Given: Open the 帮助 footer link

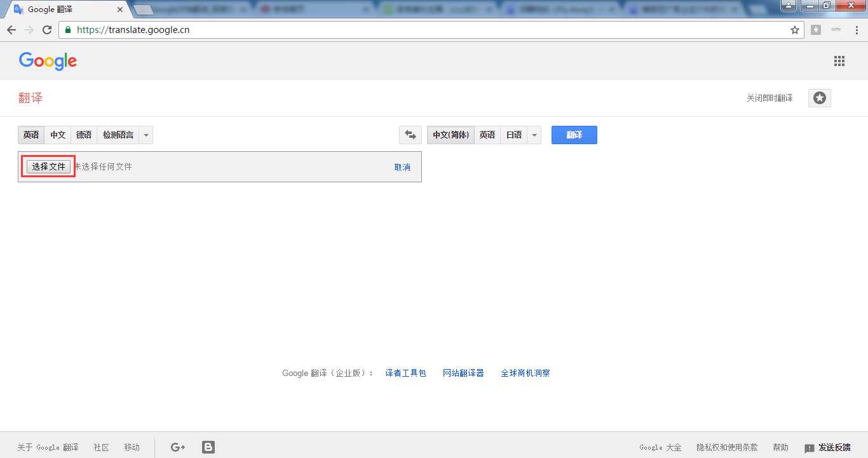Looking at the screenshot, I should coord(781,447).
